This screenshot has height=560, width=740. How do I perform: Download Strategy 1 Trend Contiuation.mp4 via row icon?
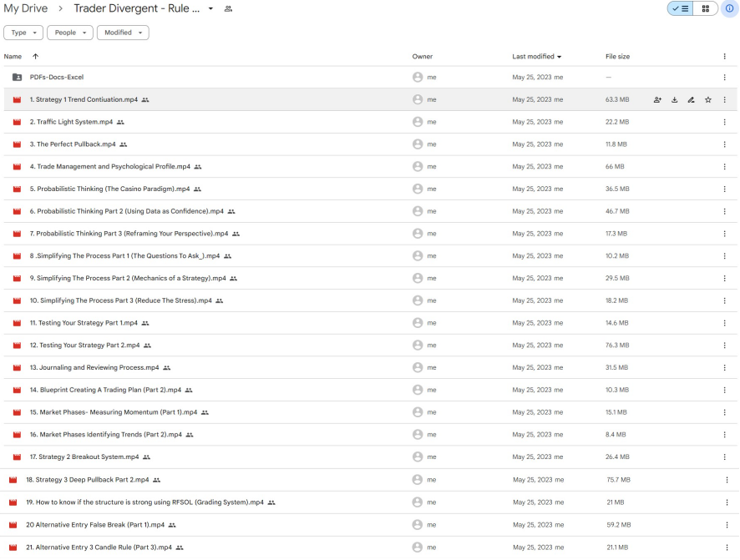(675, 100)
